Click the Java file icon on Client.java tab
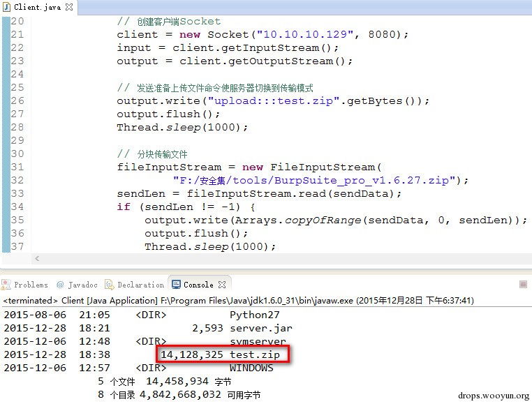The image size is (532, 404). tap(6, 7)
